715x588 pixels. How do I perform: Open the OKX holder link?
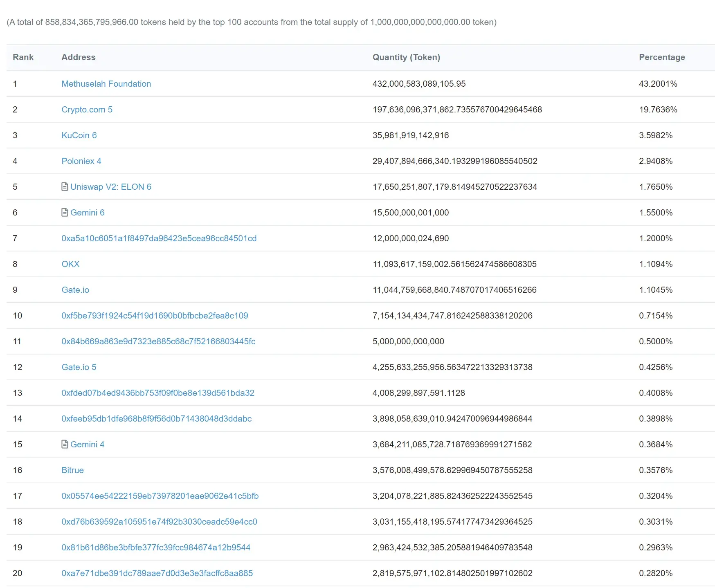tap(70, 264)
